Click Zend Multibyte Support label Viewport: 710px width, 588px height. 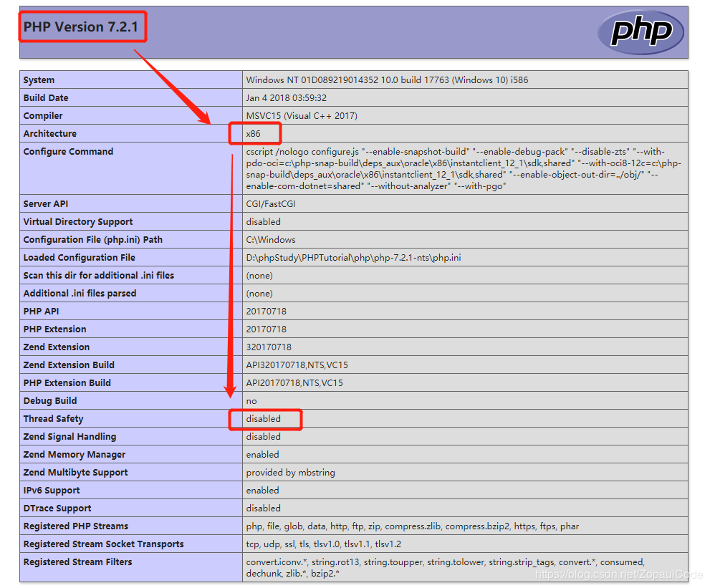tap(76, 473)
